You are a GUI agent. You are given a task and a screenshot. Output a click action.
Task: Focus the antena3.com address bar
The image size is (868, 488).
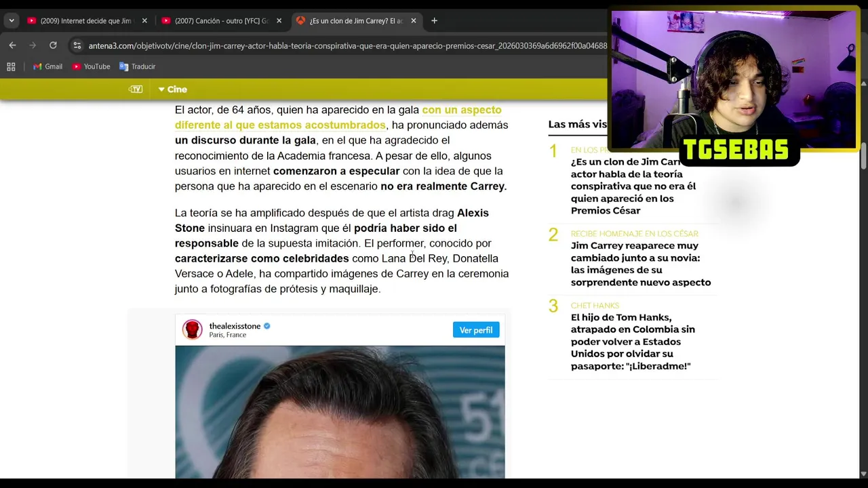[347, 45]
